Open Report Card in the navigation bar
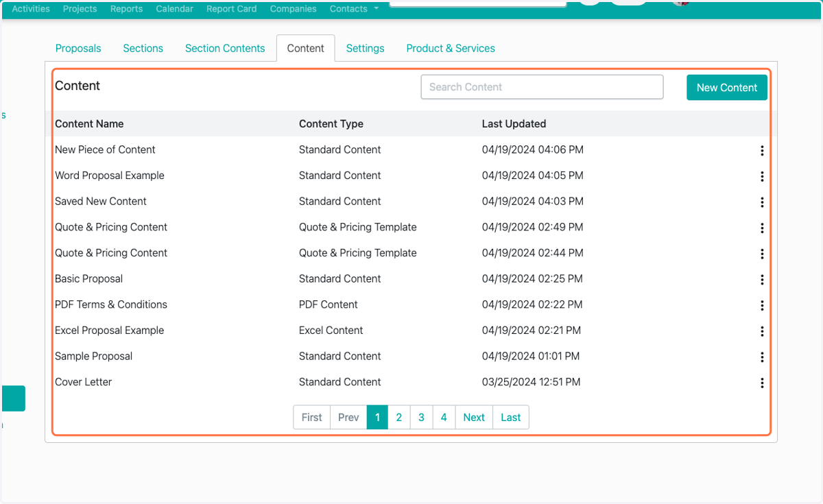This screenshot has height=504, width=823. (x=231, y=9)
